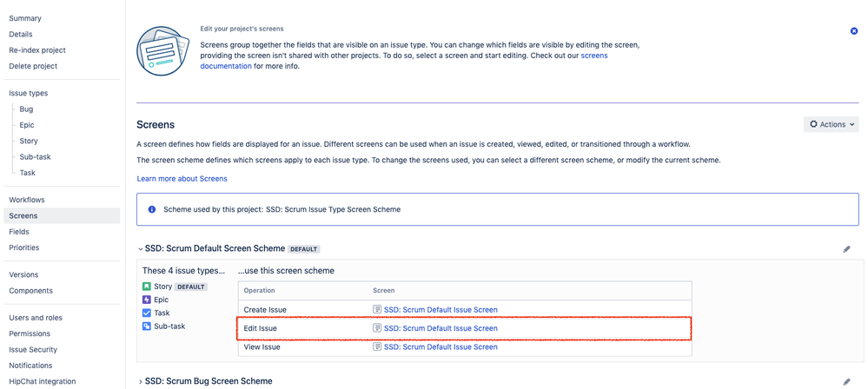Open Fields in the sidebar
This screenshot has height=389, width=868.
point(19,232)
